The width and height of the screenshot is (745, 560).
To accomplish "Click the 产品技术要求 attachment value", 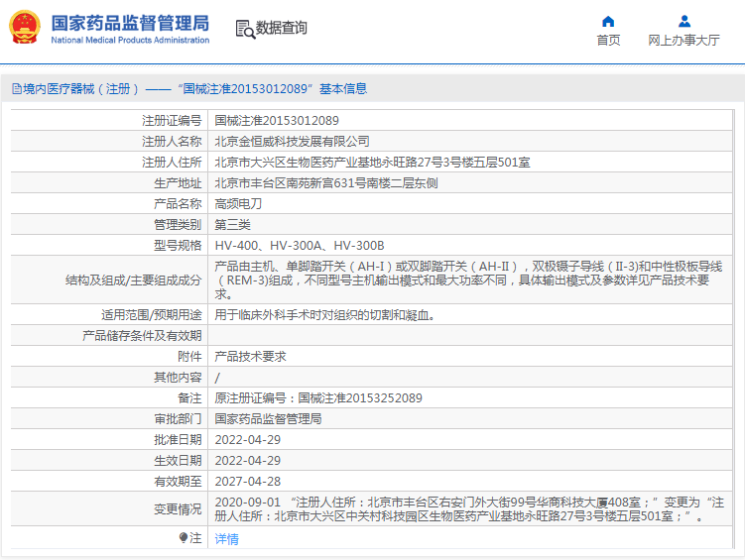I will coord(250,356).
